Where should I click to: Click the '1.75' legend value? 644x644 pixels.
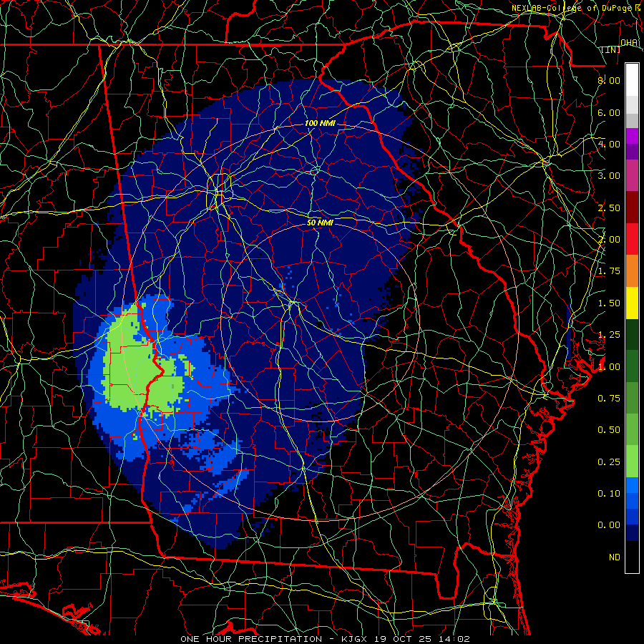(x=609, y=271)
